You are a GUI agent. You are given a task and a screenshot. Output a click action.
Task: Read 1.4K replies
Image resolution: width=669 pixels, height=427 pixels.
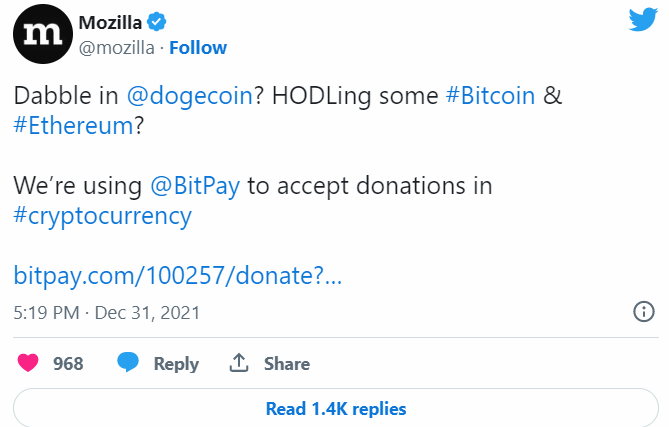pos(335,408)
